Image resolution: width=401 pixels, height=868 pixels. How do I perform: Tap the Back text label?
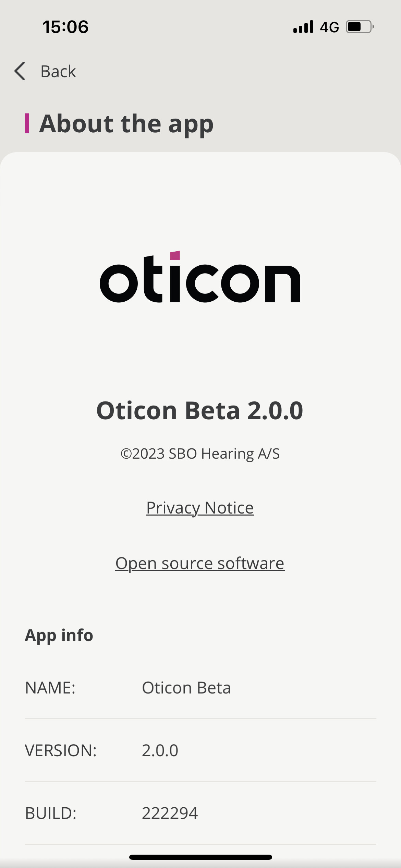[58, 72]
